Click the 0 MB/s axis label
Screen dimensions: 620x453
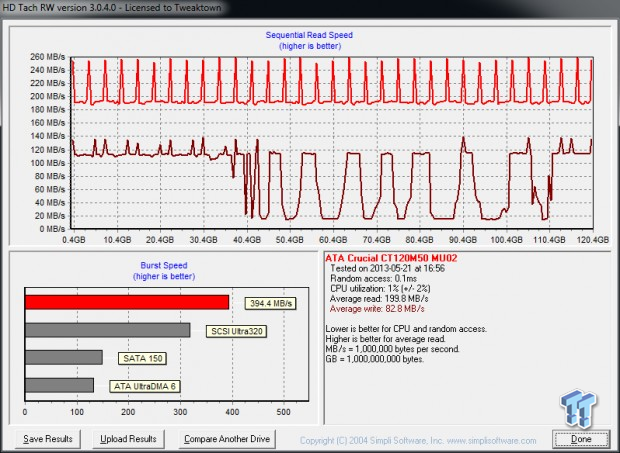coord(52,229)
